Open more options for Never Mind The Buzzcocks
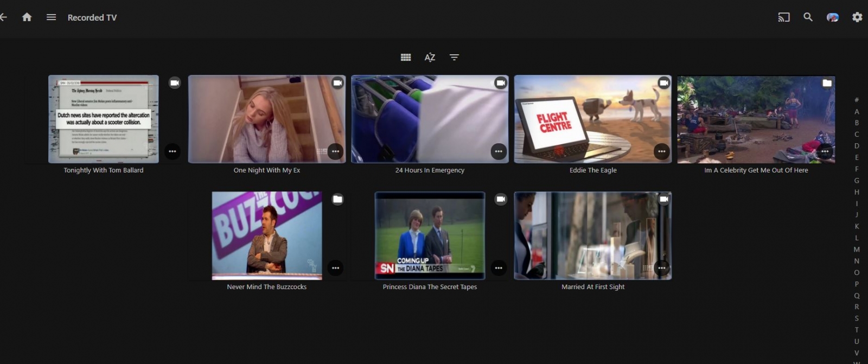This screenshot has width=868, height=364. [x=335, y=268]
